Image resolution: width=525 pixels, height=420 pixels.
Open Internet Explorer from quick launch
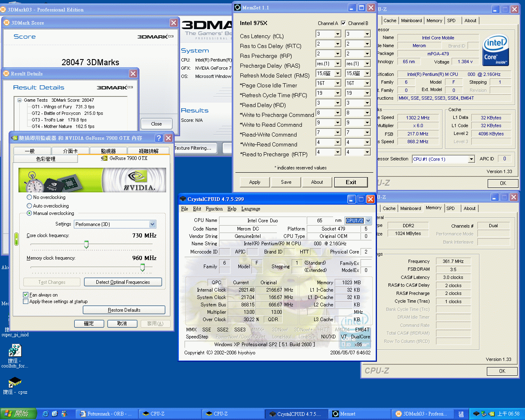click(45, 414)
